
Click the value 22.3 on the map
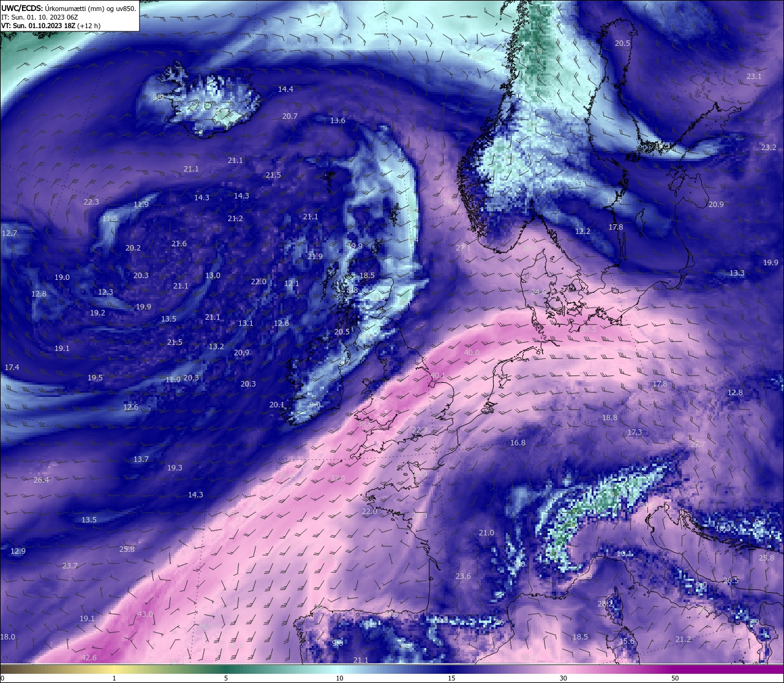91,202
